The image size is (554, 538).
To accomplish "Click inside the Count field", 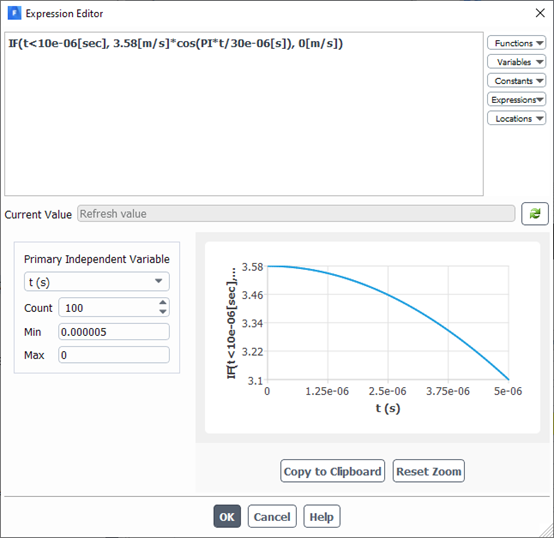I will 108,307.
